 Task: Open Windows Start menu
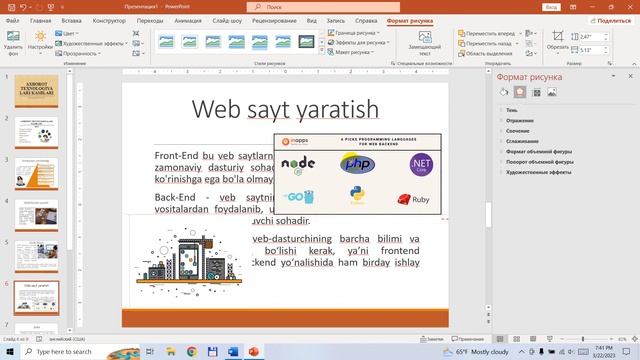pyautogui.click(x=10, y=351)
